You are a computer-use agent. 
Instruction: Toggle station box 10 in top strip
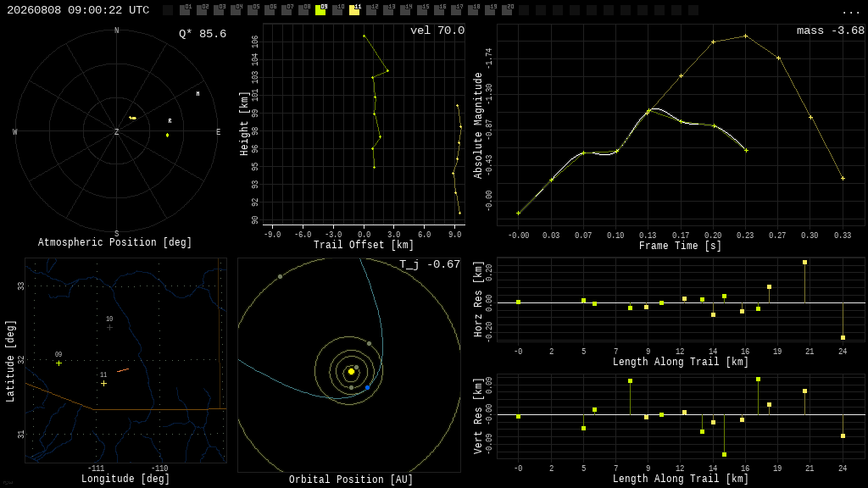(337, 10)
